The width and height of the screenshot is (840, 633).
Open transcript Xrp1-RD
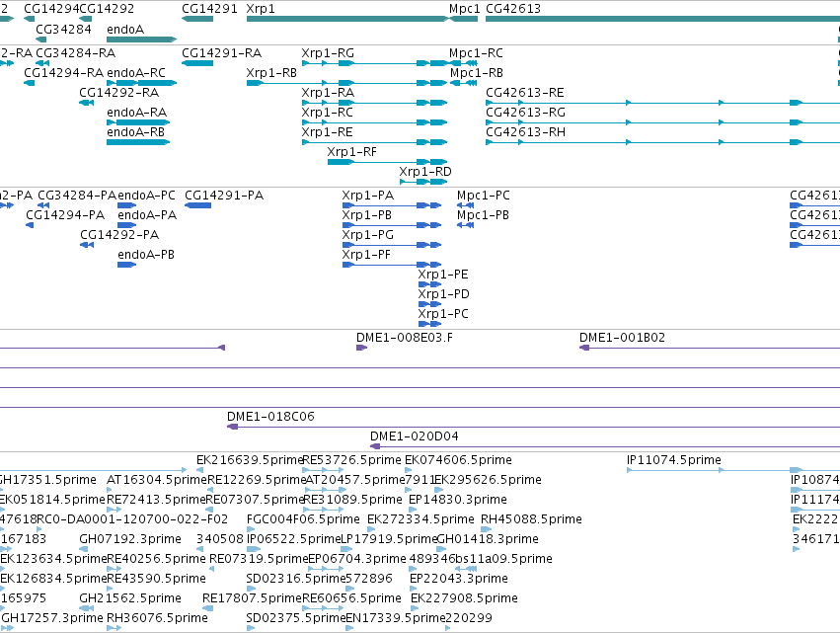(425, 172)
